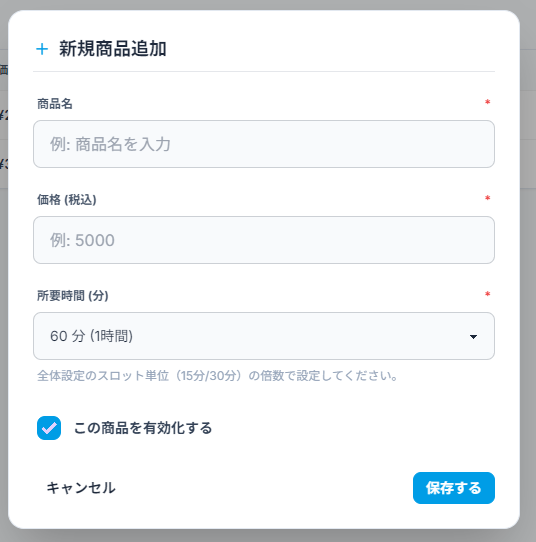Click the 所要時間 (分) field label
This screenshot has height=542, width=536.
click(x=73, y=296)
